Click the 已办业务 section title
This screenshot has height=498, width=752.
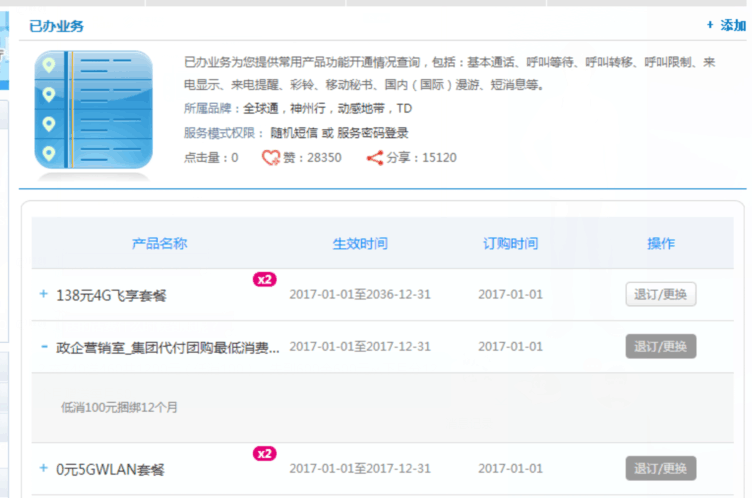[x=57, y=26]
